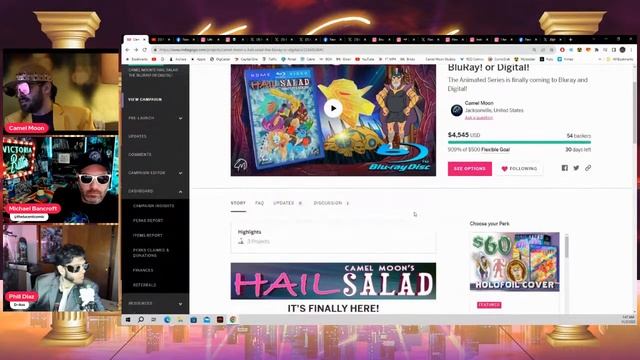Open Chrome from the taskbar
Image resolution: width=640 pixels, height=360 pixels.
pos(233,320)
